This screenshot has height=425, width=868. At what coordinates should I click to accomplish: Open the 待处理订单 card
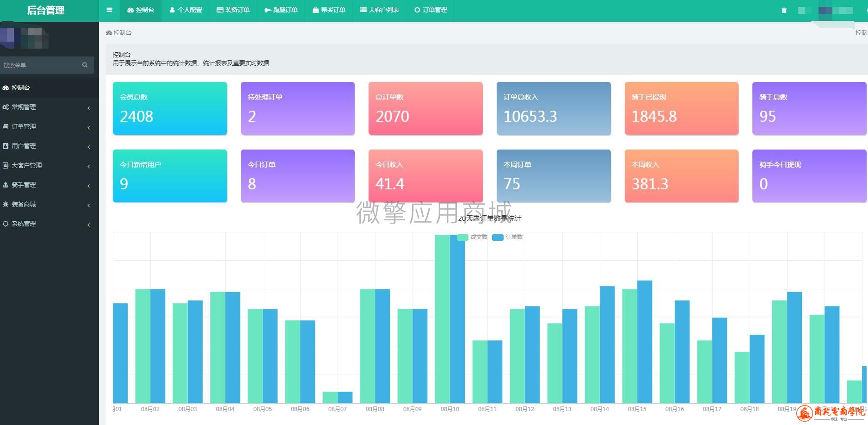pyautogui.click(x=298, y=108)
